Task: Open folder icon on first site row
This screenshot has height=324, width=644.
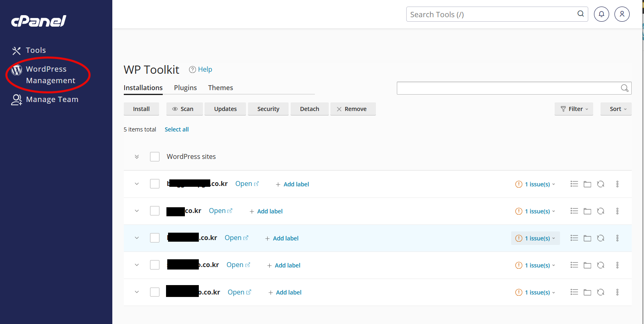Action: click(x=587, y=184)
